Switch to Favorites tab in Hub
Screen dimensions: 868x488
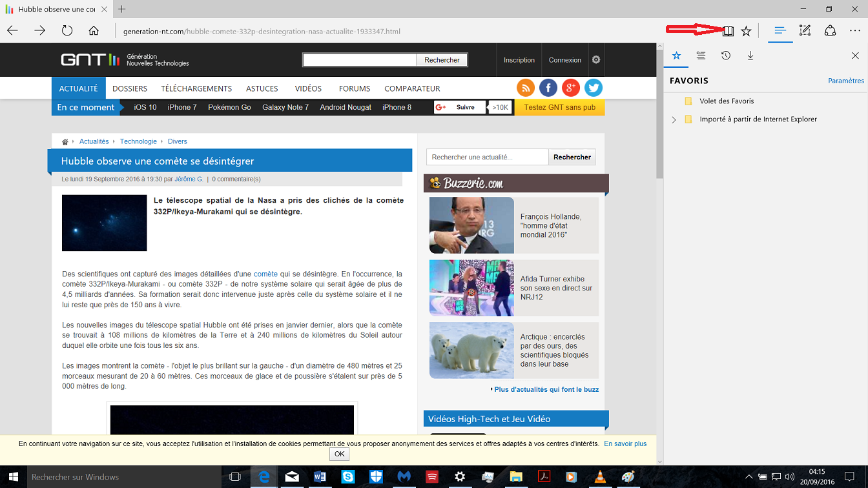click(677, 56)
